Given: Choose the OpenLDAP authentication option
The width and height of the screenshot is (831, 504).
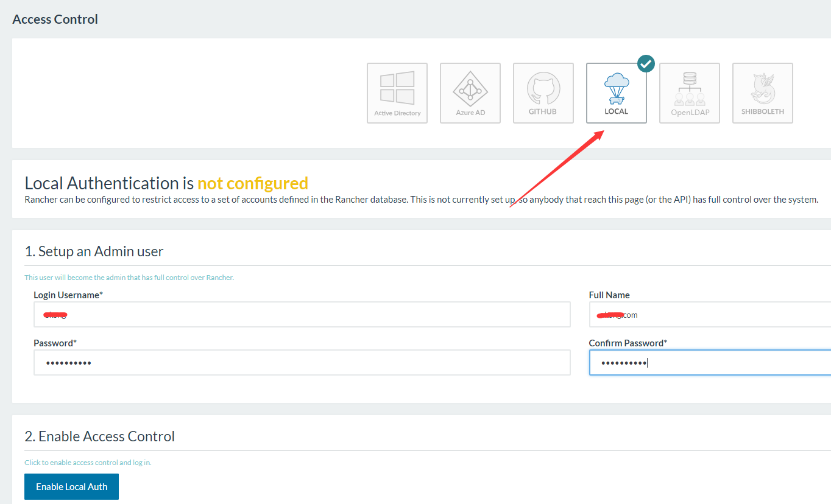Looking at the screenshot, I should pyautogui.click(x=690, y=93).
